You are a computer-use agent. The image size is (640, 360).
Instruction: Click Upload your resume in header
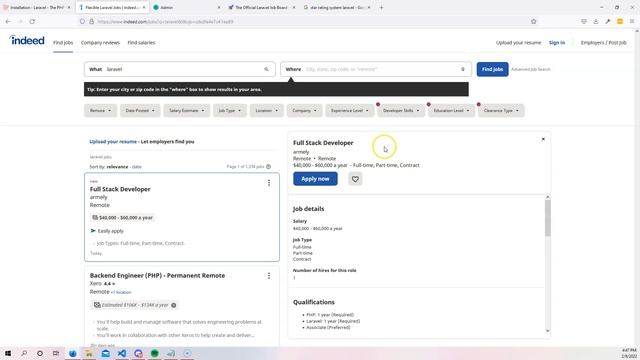[518, 42]
